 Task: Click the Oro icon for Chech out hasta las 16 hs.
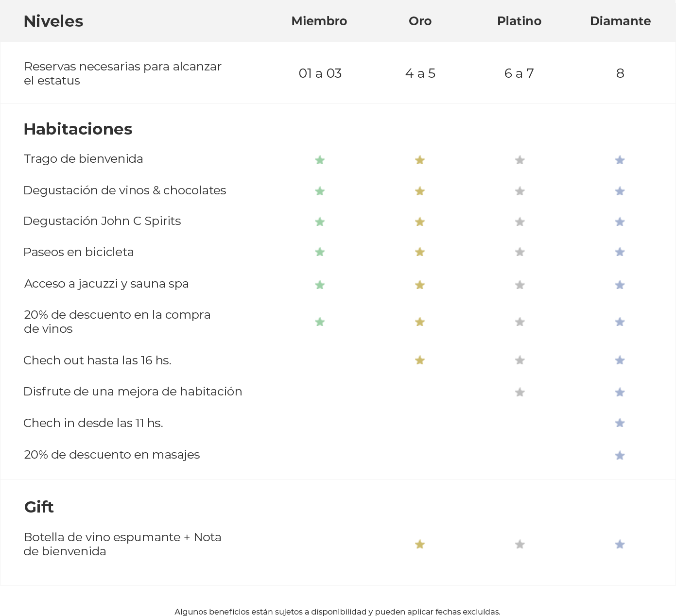click(420, 360)
